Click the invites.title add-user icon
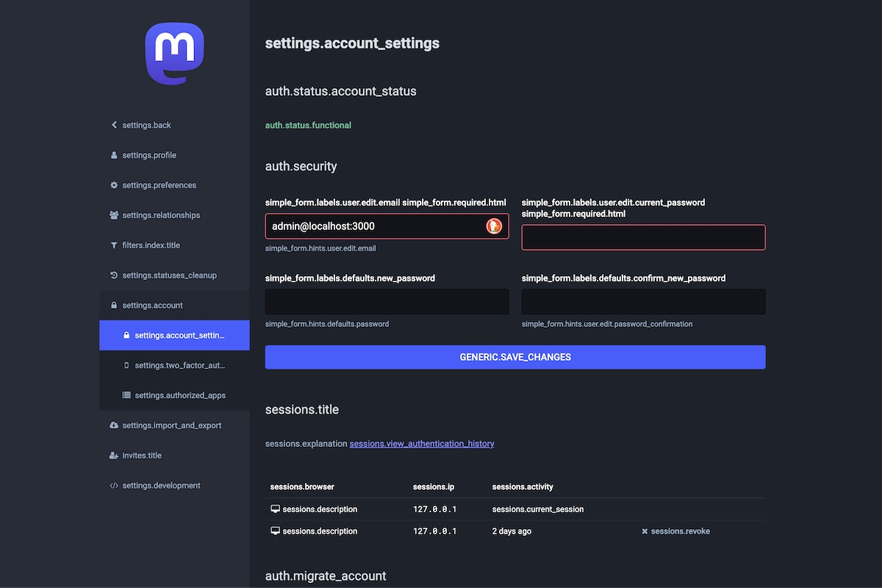 point(114,456)
